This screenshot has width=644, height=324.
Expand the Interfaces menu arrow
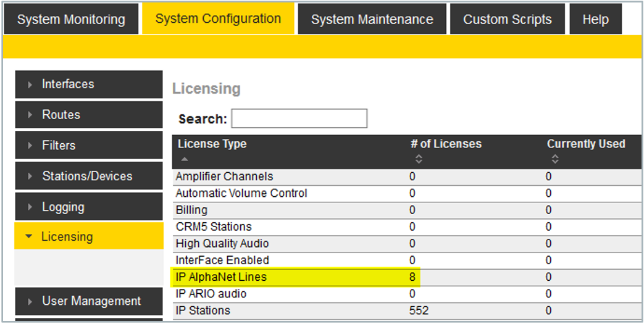click(30, 85)
